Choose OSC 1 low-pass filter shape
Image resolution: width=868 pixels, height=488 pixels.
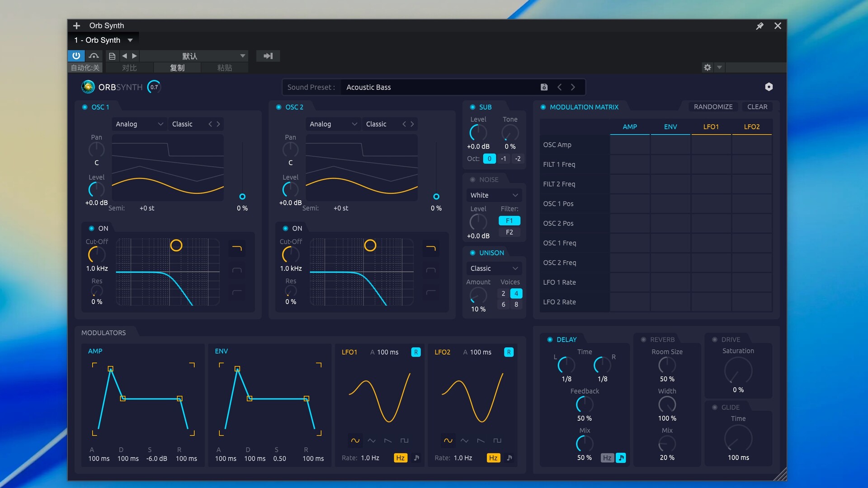(237, 248)
